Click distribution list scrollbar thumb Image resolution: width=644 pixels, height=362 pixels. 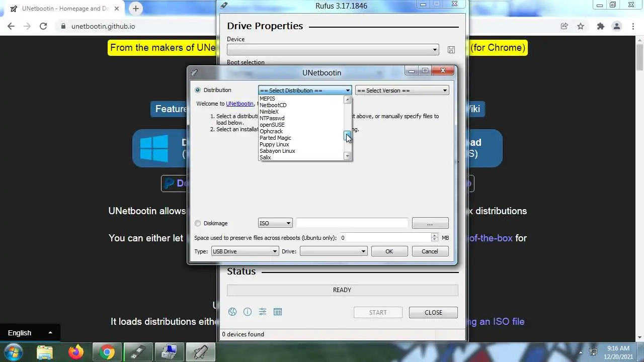[347, 135]
